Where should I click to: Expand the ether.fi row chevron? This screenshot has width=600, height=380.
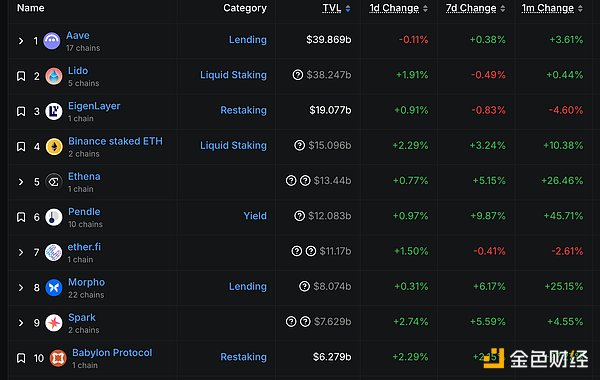pyautogui.click(x=21, y=252)
